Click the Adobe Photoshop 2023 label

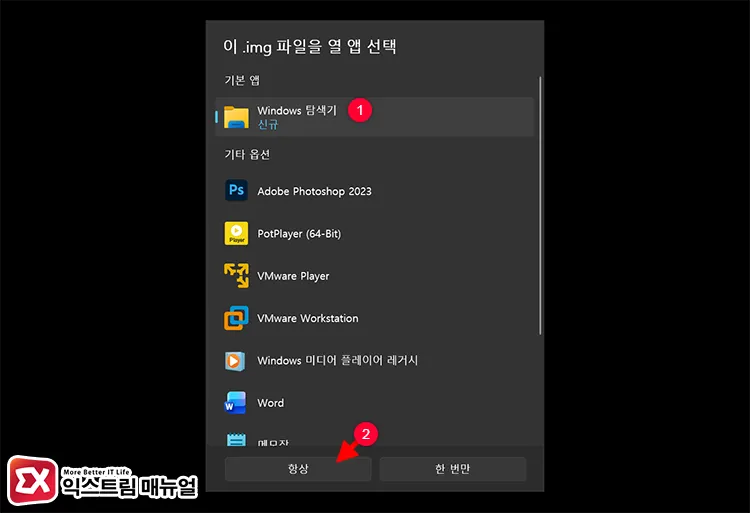click(314, 191)
